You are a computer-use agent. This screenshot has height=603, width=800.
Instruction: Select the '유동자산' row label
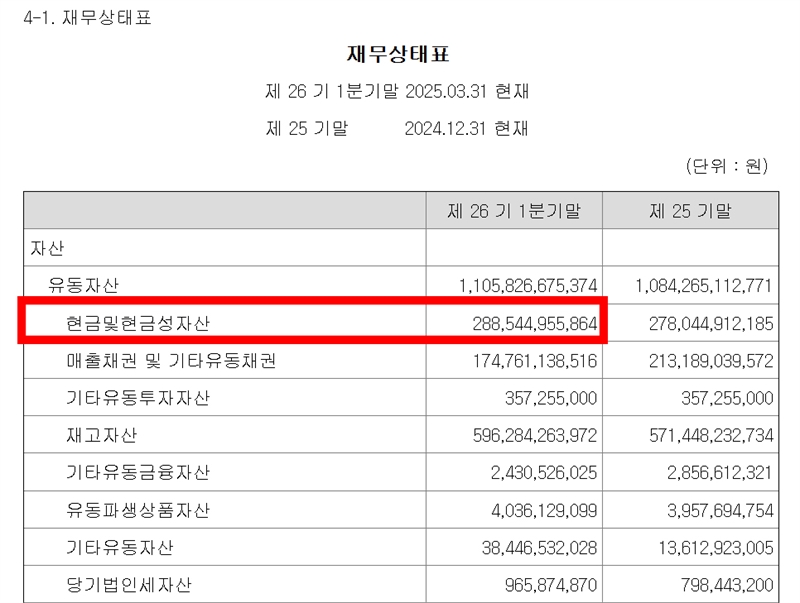point(83,285)
